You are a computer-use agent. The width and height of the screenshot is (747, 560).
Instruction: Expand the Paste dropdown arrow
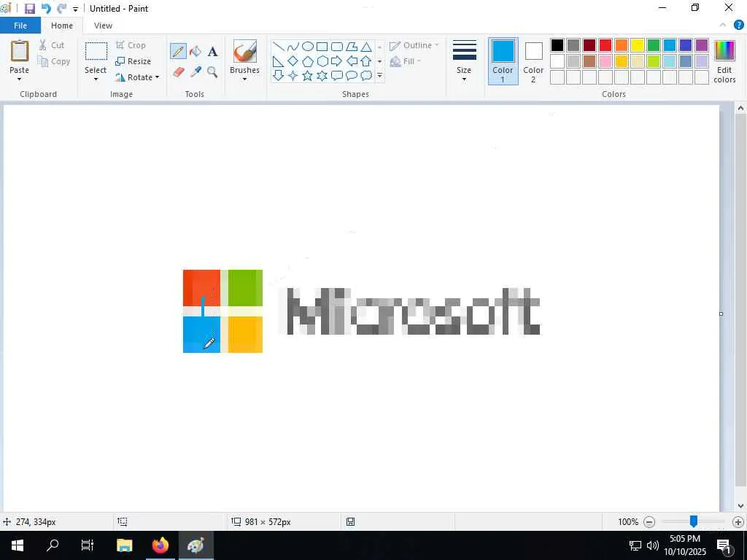(x=20, y=79)
